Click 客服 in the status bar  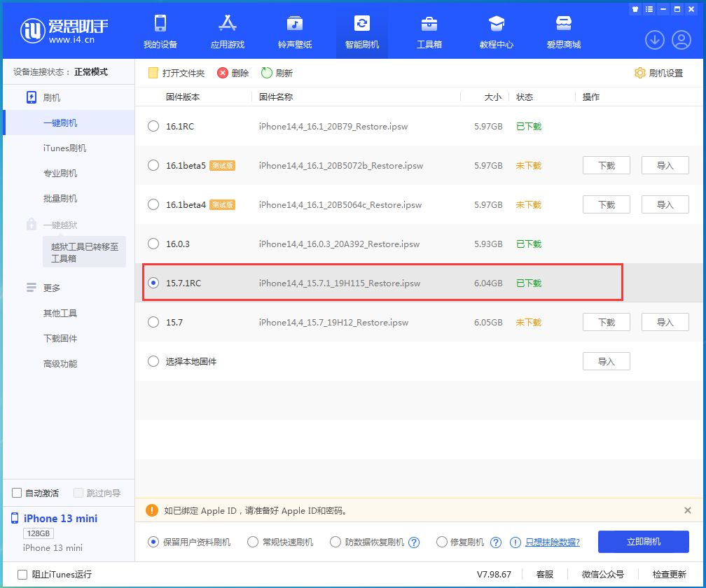545,574
